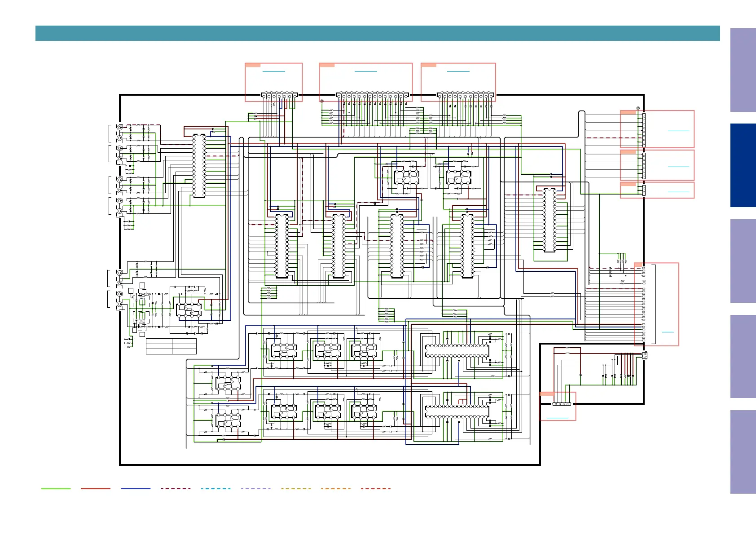Follow the link in the uppermost right-side connector box
The height and width of the screenshot is (535, 756).
[678, 130]
